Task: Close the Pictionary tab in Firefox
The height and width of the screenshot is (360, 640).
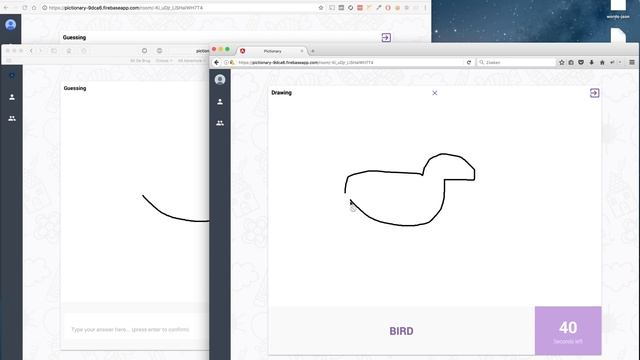Action: tap(302, 51)
